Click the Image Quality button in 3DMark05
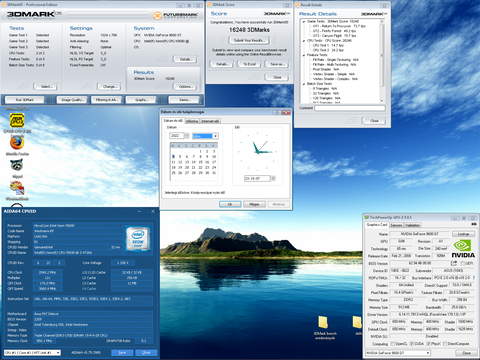The image size is (480, 360). tap(72, 100)
